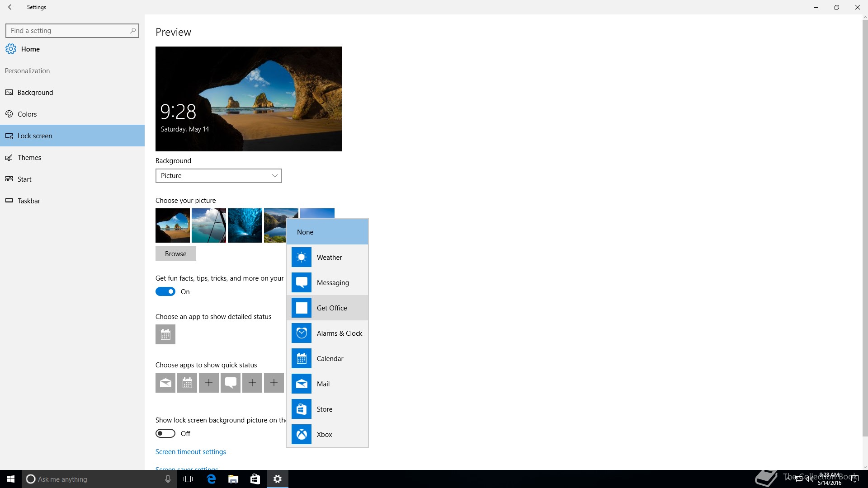This screenshot has width=868, height=488.
Task: Choose Messaging from the app popup
Action: pos(327,282)
